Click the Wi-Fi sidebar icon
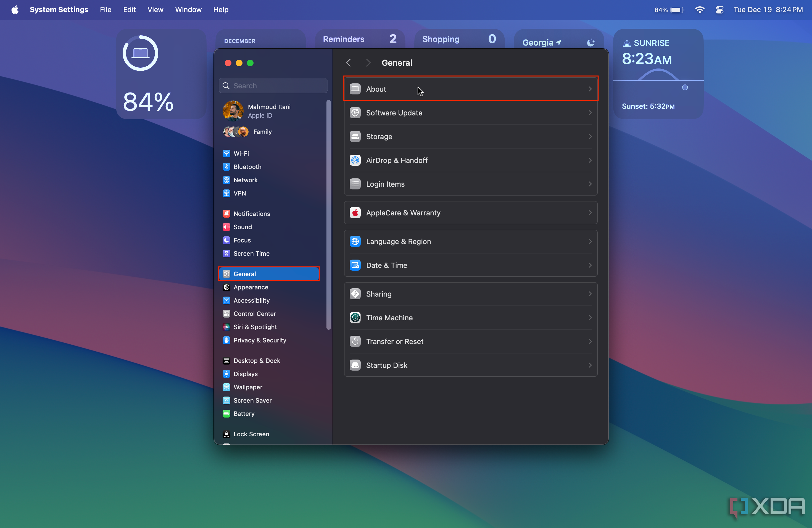812x528 pixels. 226,154
